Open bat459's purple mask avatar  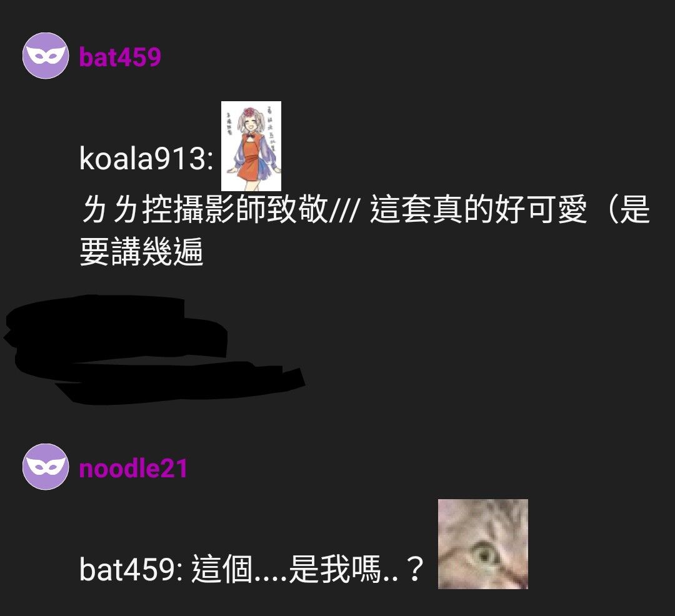(x=46, y=56)
